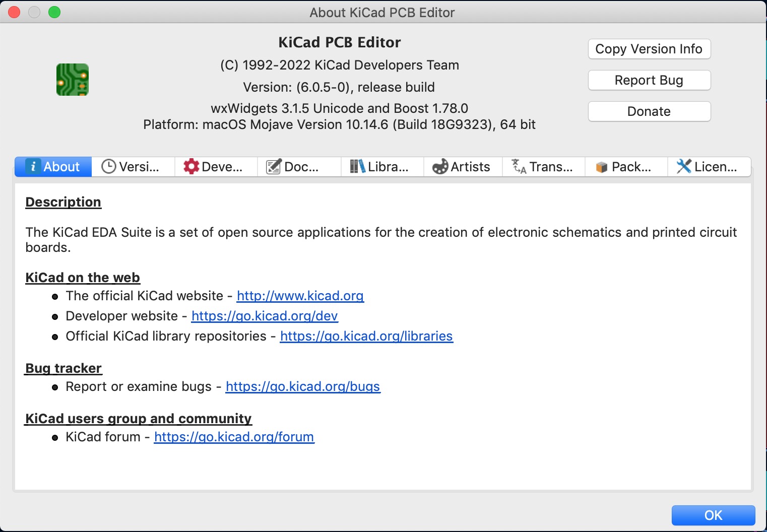Open the Doc... tab label

coord(301,167)
